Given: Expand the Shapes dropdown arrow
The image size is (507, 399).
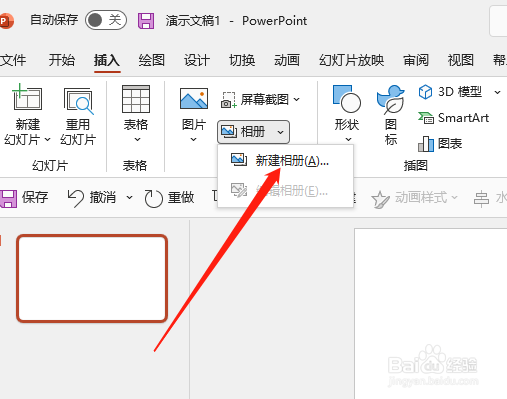Looking at the screenshot, I should pos(348,139).
